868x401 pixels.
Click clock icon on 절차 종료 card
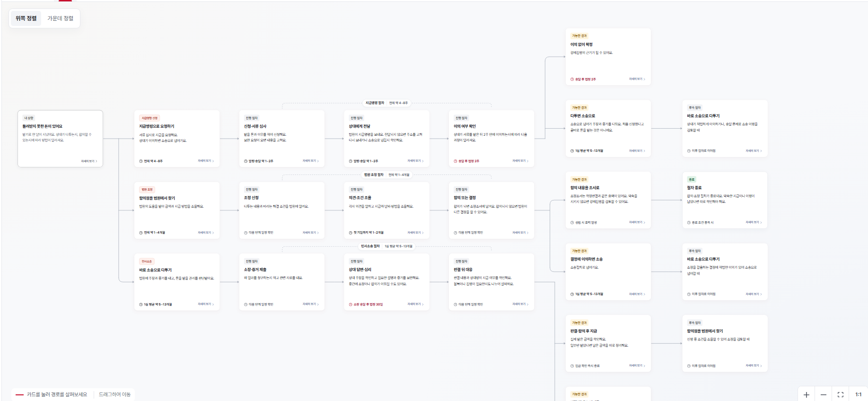pos(689,223)
